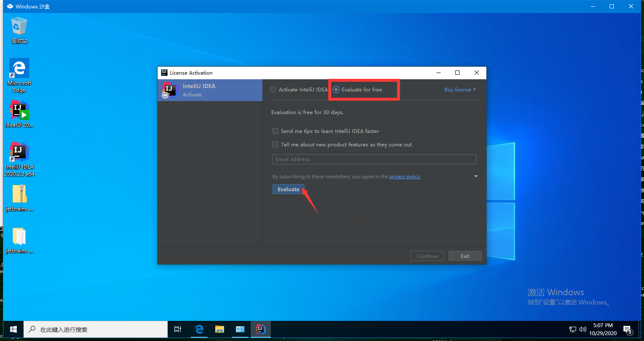Click the taskbar search box

pyautogui.click(x=96, y=329)
